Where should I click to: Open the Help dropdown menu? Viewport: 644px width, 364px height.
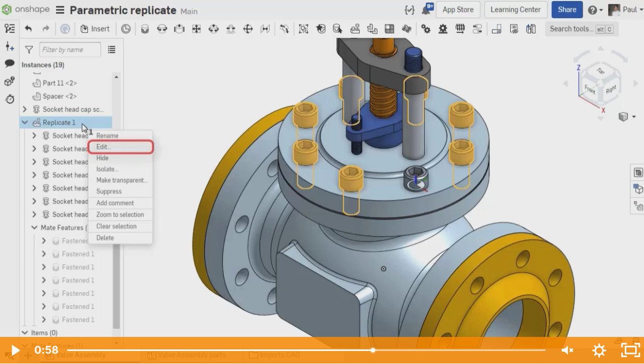point(595,10)
